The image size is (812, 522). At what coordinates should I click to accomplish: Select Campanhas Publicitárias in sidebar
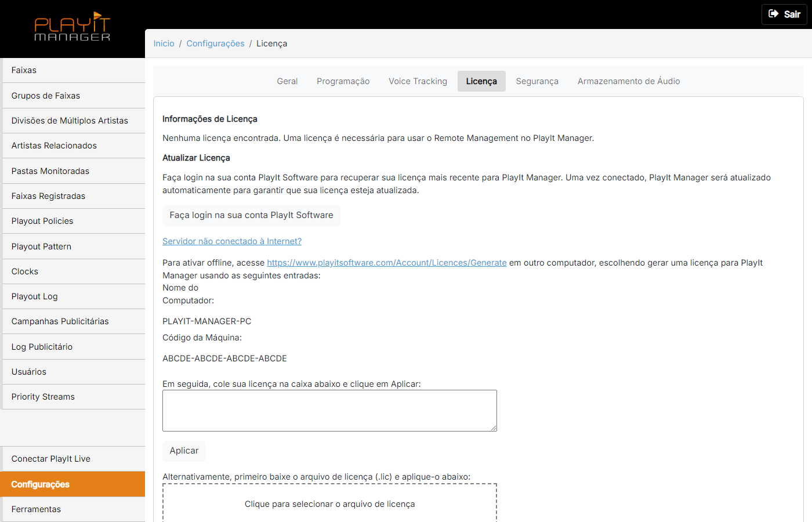(x=74, y=321)
